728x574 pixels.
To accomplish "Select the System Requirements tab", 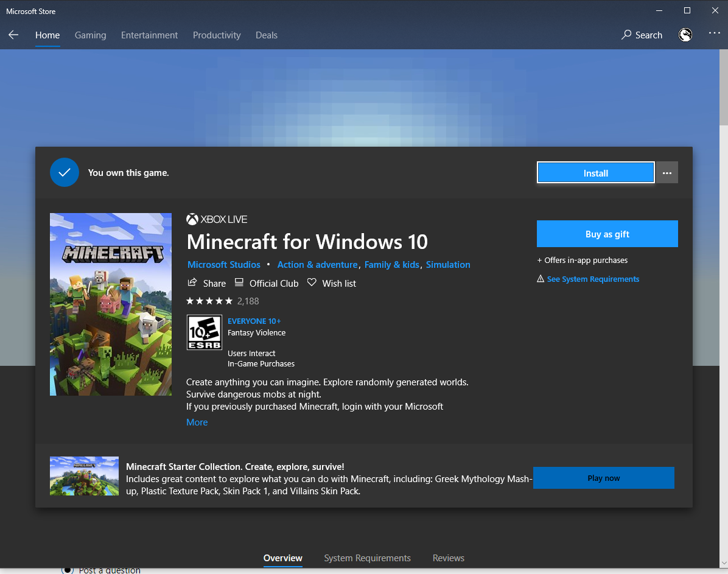I will tap(367, 558).
